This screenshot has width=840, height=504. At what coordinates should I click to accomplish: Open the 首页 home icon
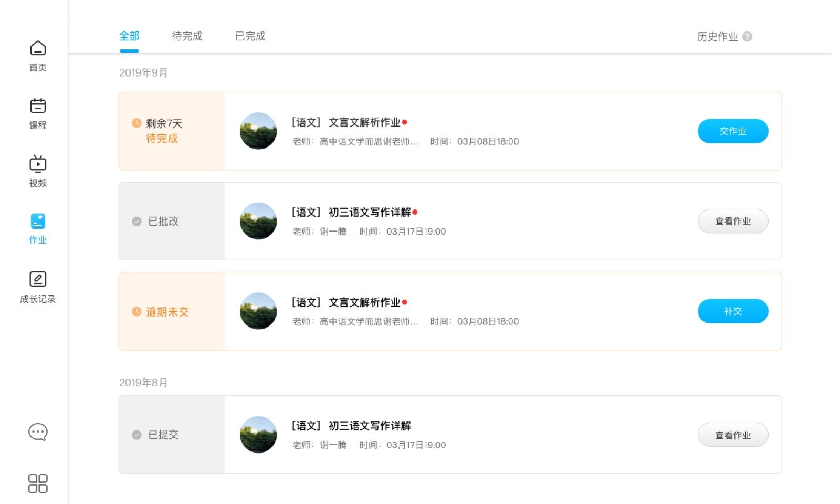(x=38, y=49)
